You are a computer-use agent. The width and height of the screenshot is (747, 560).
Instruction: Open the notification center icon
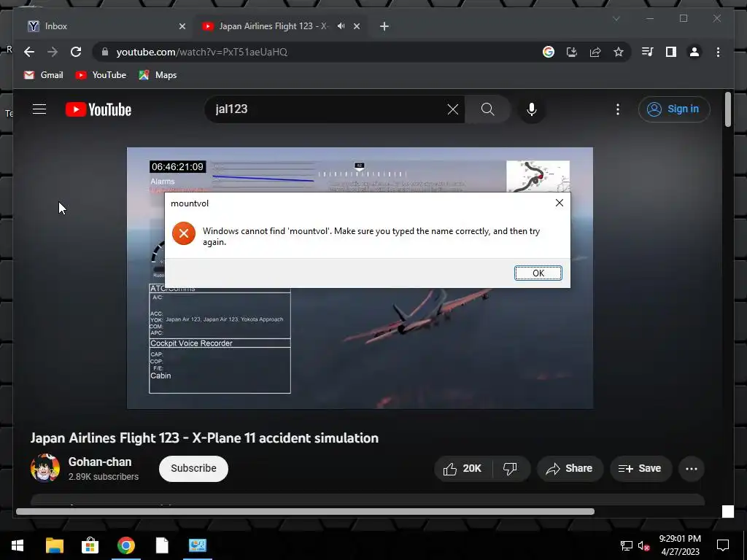pyautogui.click(x=723, y=545)
